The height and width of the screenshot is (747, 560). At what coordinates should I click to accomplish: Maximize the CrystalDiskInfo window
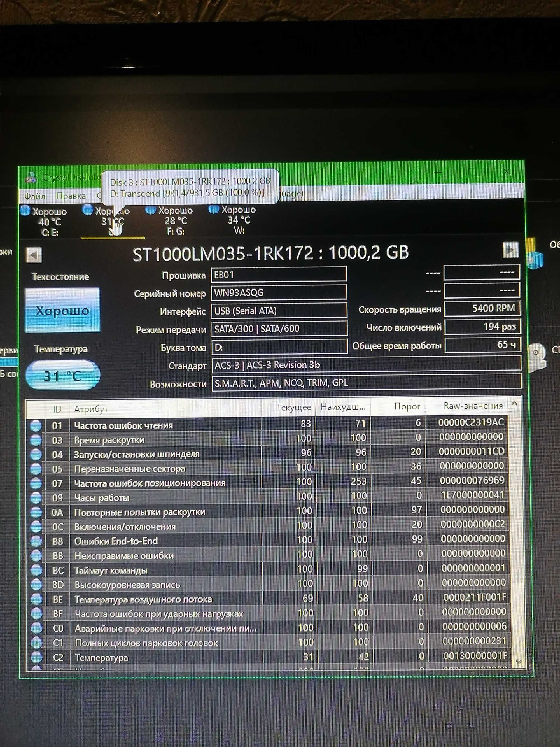click(472, 172)
